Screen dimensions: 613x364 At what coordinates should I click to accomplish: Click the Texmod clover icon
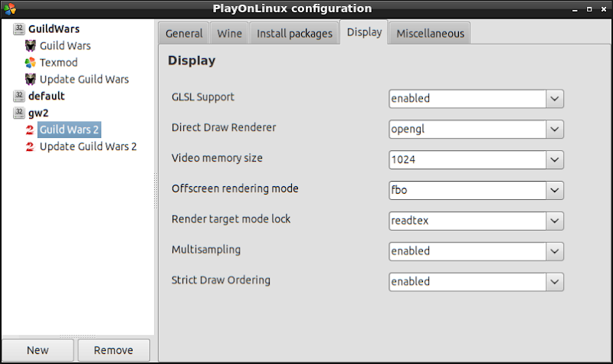(30, 63)
